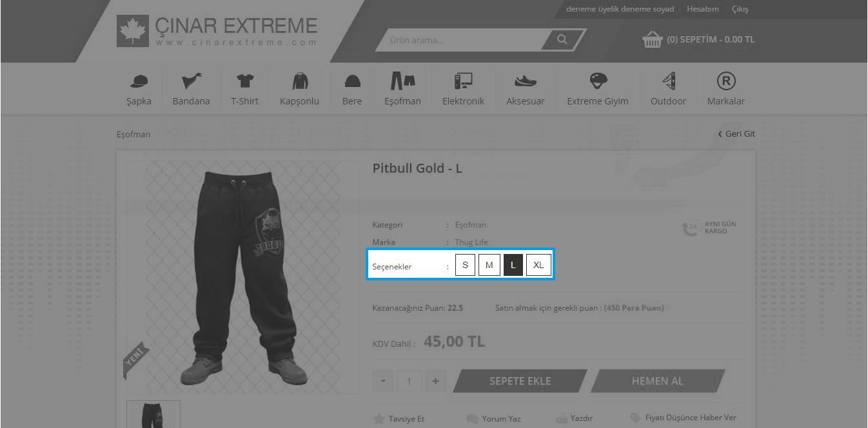Select the XL size option
Screen dimensions: 868x428
point(538,265)
